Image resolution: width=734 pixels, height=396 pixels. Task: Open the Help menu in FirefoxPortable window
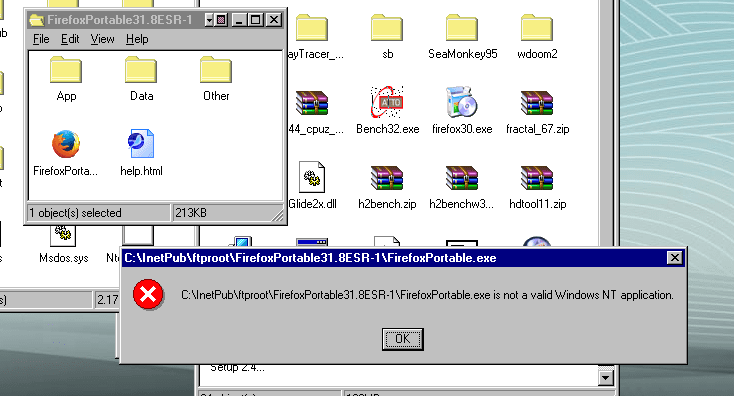(x=137, y=39)
